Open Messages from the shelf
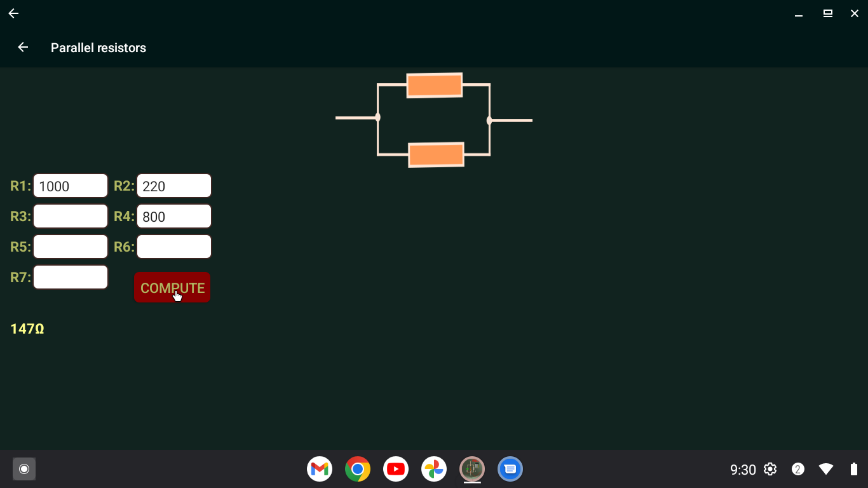The width and height of the screenshot is (868, 488). [x=510, y=469]
